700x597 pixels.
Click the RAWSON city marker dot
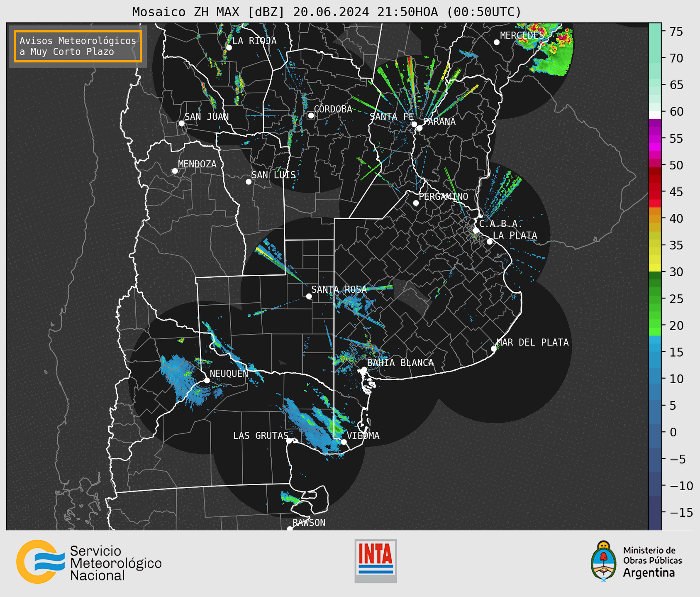[290, 529]
